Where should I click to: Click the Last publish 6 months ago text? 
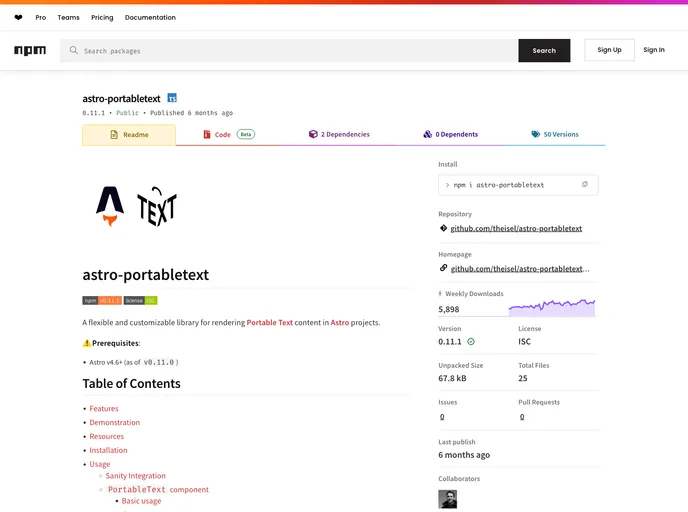pyautogui.click(x=464, y=455)
